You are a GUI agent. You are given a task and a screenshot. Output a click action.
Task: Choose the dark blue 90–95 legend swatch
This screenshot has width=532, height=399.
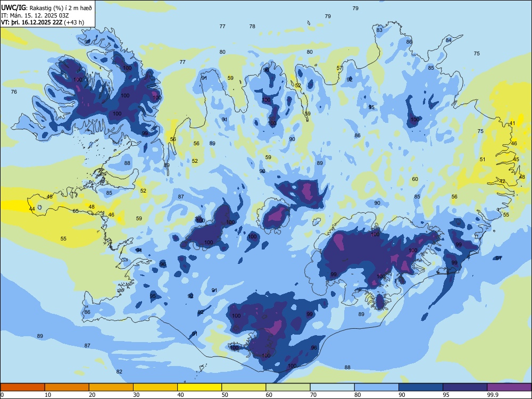(x=421, y=387)
